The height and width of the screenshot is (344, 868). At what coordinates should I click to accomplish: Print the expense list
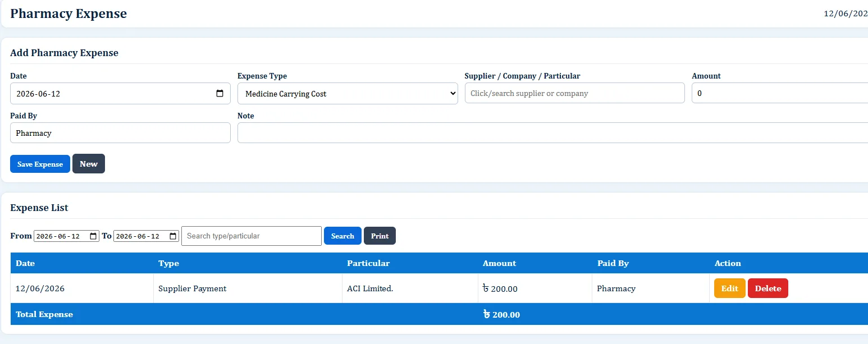pyautogui.click(x=380, y=236)
